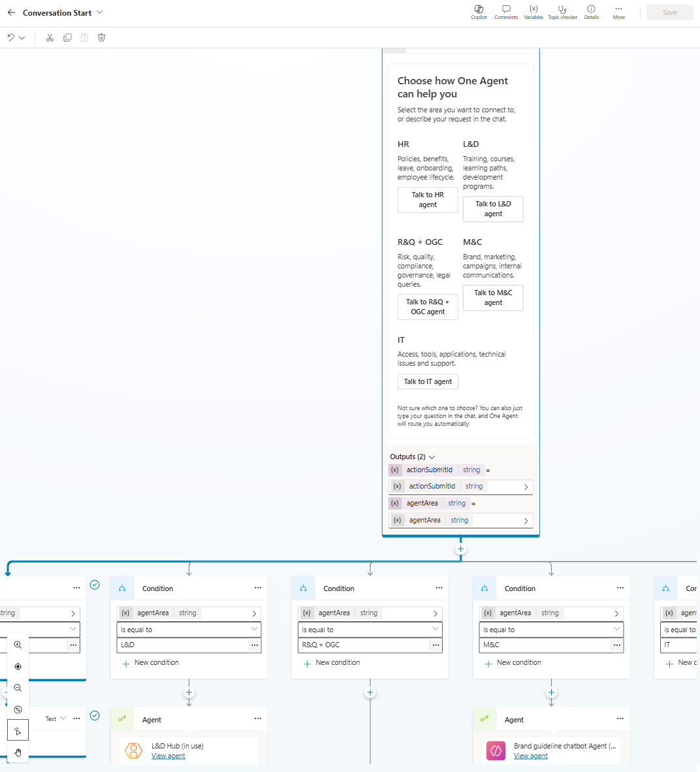Cut the selected node
Screen dimensions: 700x772
tap(50, 37)
